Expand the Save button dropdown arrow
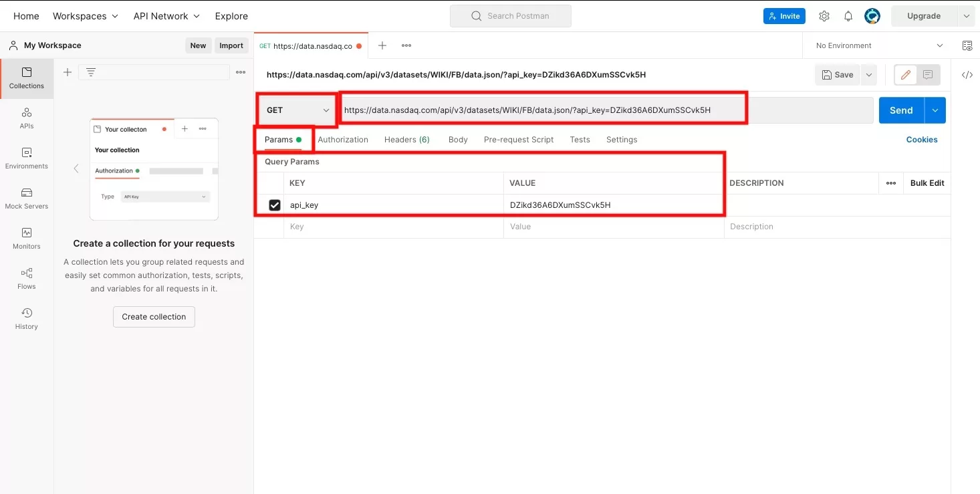This screenshot has height=494, width=980. tap(869, 75)
